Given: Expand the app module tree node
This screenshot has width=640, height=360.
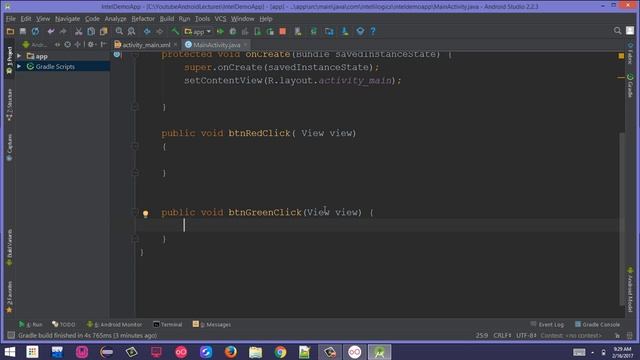Looking at the screenshot, I should (19, 56).
